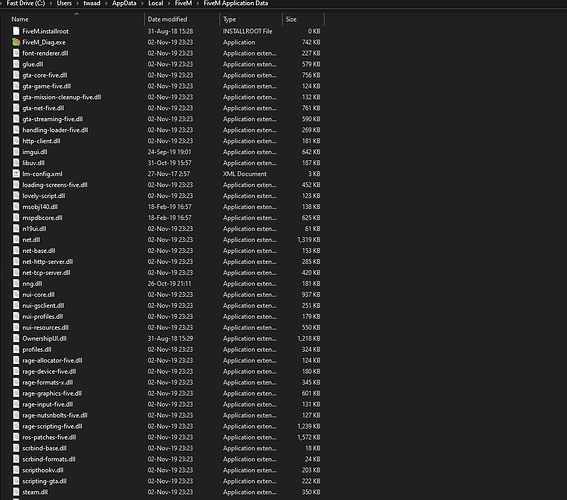The image size is (567, 500).
Task: Jump to the Users folder in the path
Action: (64, 3)
